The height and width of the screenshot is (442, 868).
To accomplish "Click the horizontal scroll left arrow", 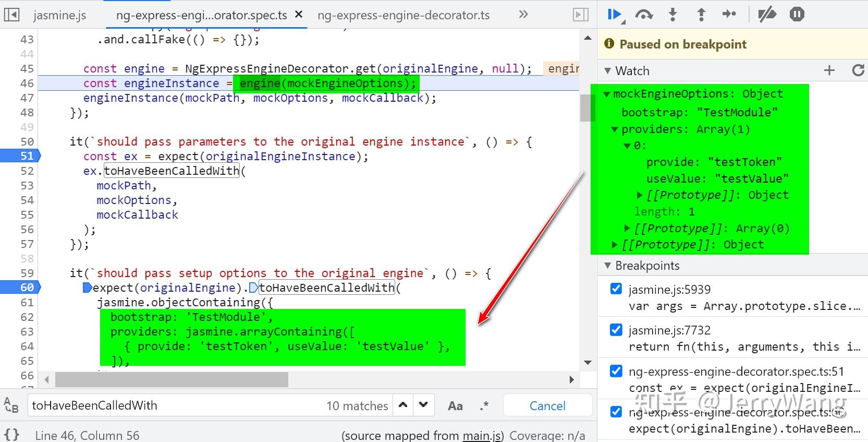I will [46, 379].
